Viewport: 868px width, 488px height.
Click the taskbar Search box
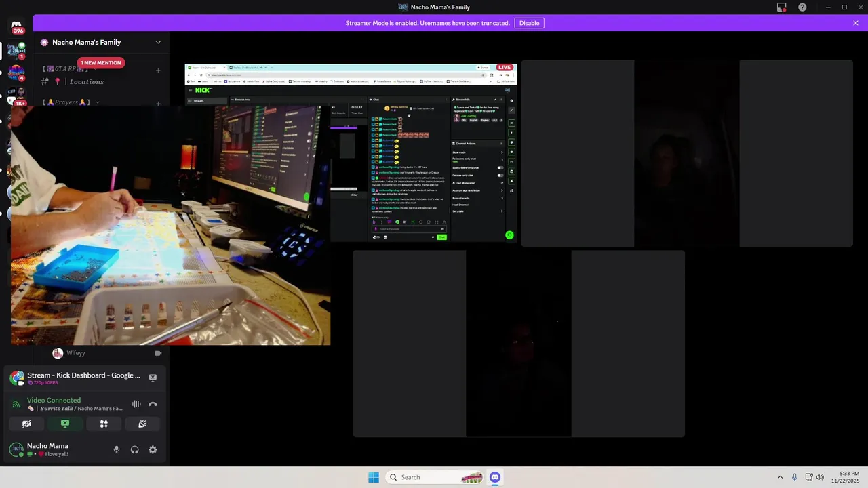pos(435,477)
